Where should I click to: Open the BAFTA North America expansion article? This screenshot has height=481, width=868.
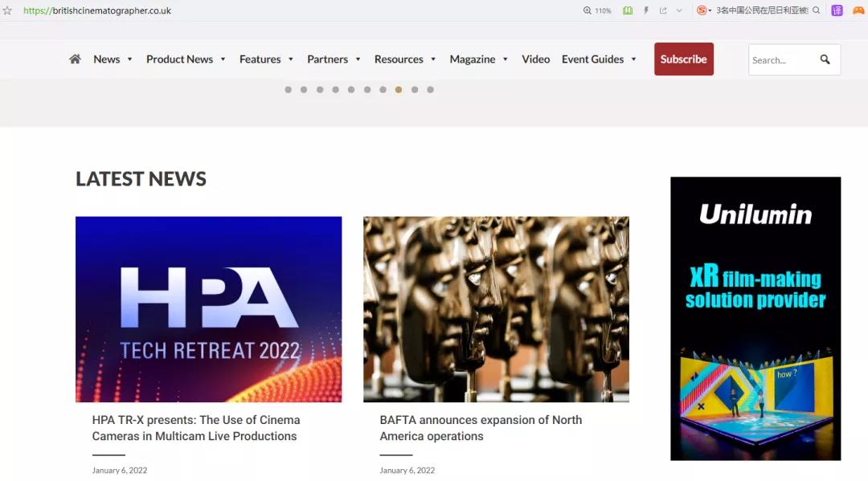point(481,428)
